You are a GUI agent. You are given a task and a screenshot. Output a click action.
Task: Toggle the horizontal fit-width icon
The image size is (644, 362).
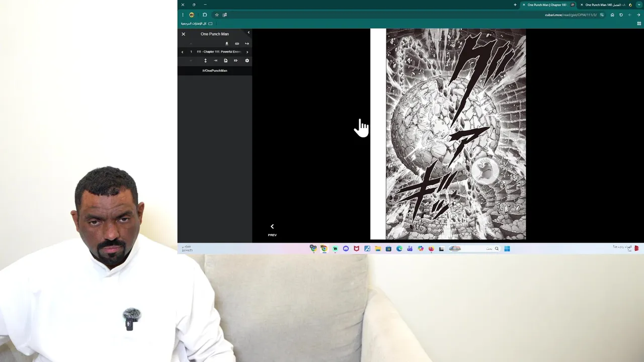point(215,61)
